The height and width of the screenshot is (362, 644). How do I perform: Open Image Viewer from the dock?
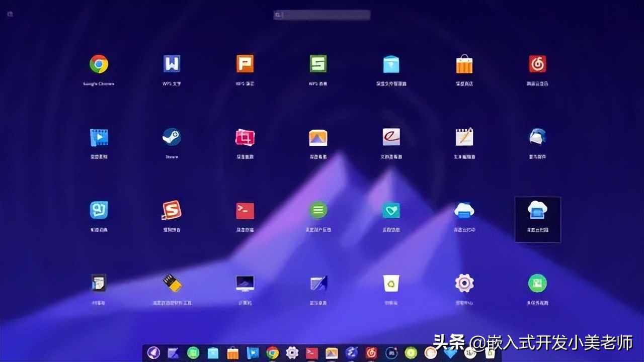(332, 353)
